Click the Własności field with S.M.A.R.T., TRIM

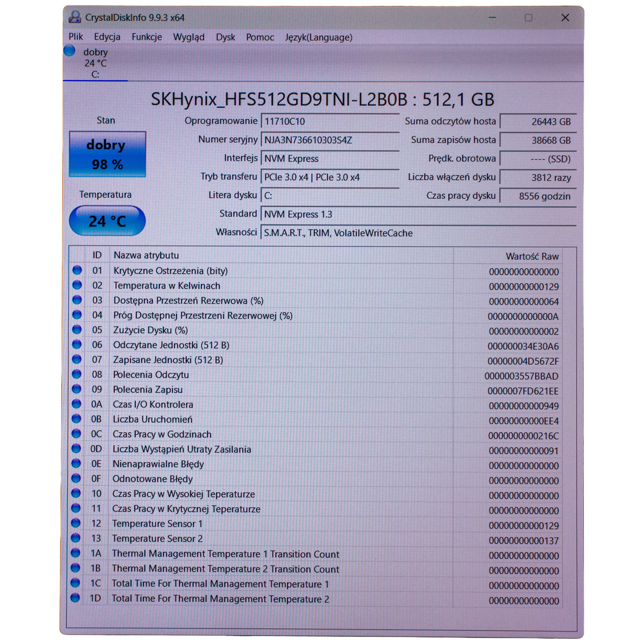418,233
